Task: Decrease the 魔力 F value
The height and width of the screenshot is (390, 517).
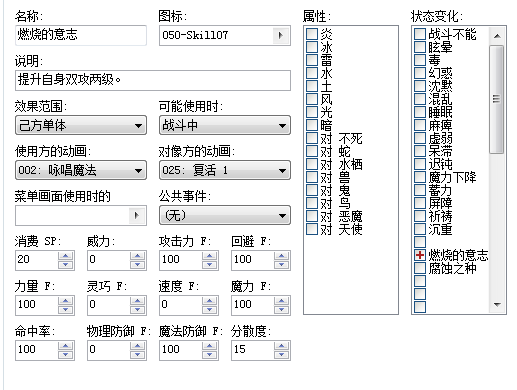Action: click(282, 309)
